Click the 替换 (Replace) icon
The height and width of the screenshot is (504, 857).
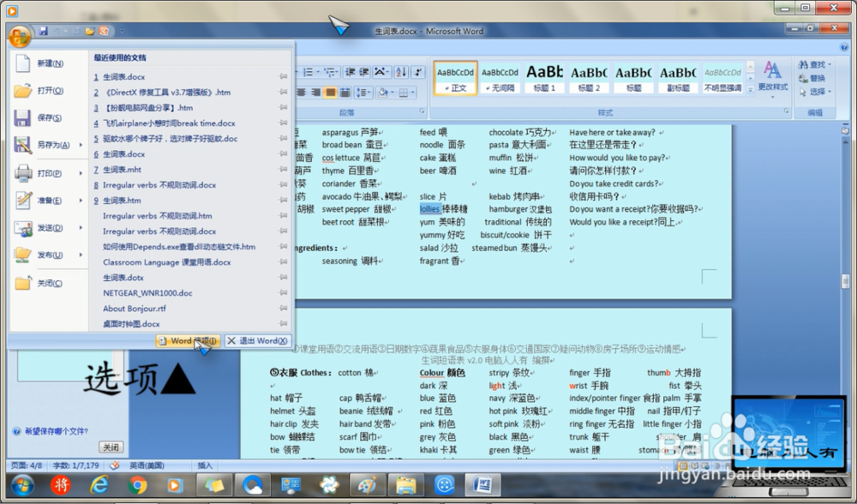tap(812, 78)
